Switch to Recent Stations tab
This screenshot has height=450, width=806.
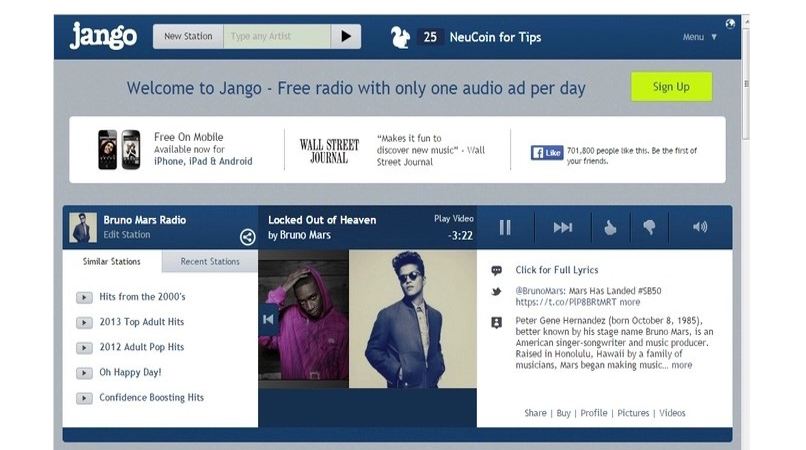point(210,261)
